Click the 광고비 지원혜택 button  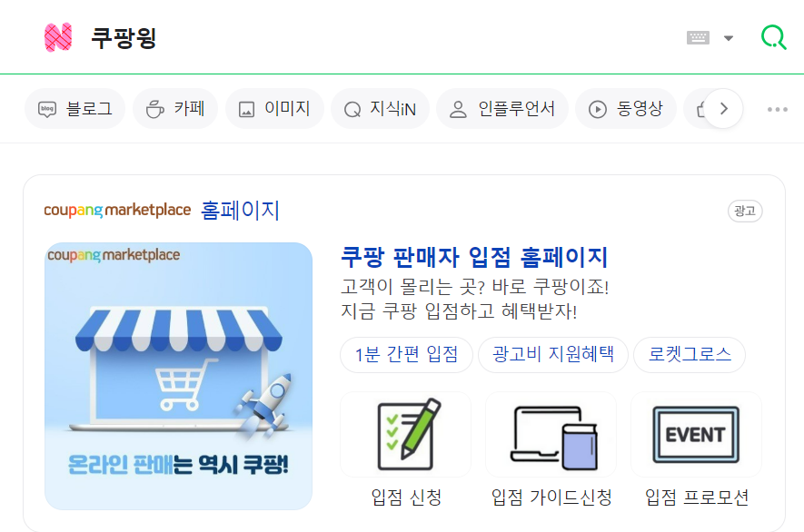(x=552, y=355)
